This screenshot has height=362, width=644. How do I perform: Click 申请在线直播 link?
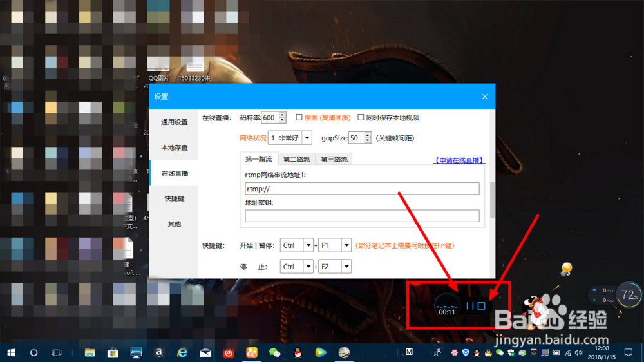click(x=459, y=160)
